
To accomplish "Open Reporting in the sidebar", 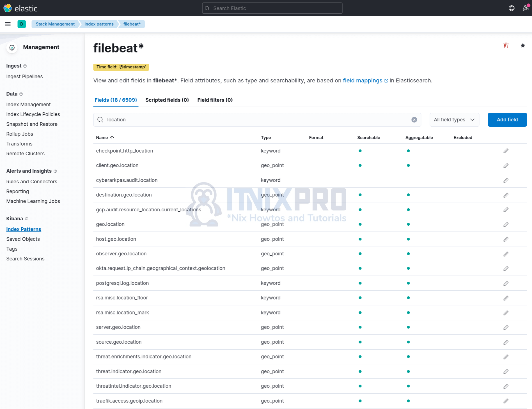I will 17,191.
